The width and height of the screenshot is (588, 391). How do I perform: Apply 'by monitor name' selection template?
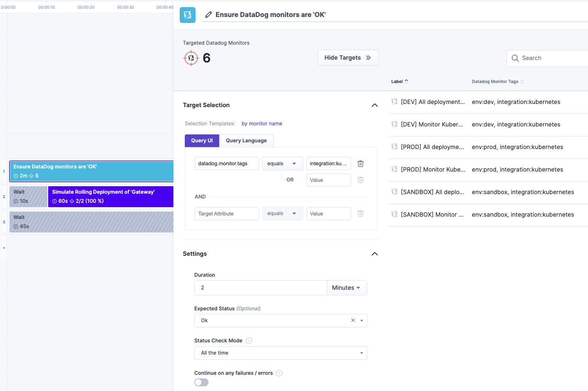(x=262, y=124)
